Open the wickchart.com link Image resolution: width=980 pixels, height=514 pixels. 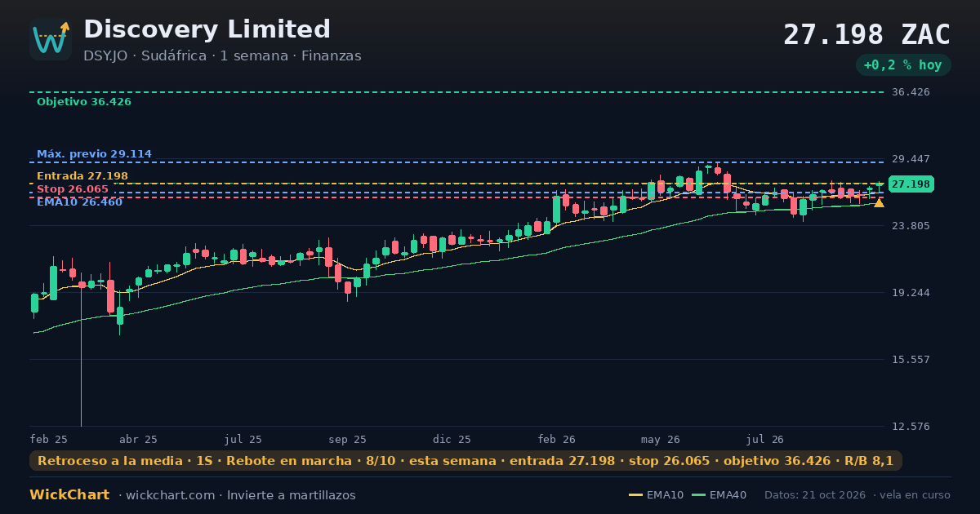click(x=170, y=495)
